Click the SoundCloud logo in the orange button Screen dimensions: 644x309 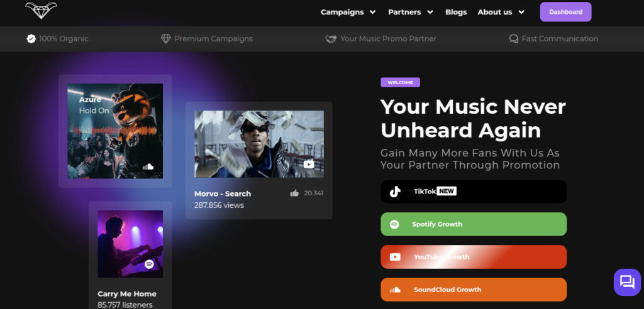tap(395, 290)
